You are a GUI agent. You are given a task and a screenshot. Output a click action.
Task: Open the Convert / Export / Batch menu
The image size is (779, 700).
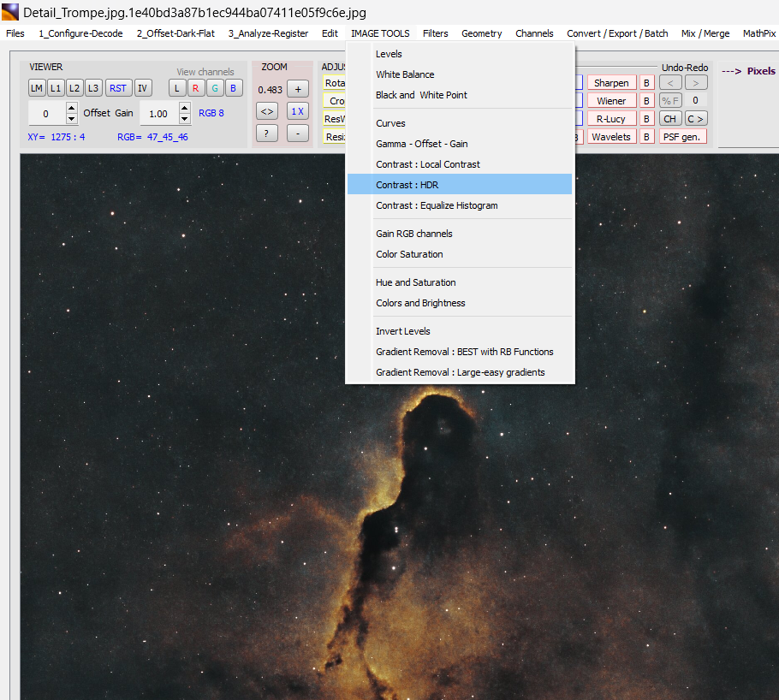(x=617, y=33)
